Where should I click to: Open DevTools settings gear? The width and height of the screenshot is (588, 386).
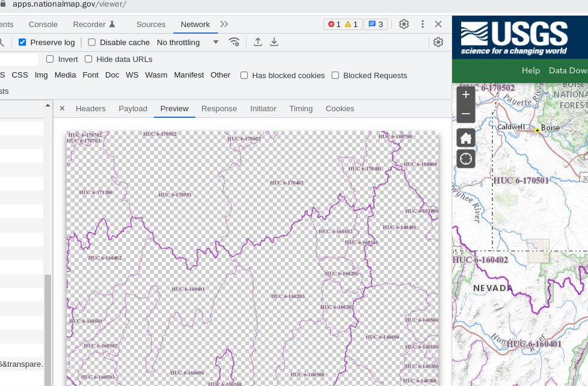pyautogui.click(x=404, y=24)
